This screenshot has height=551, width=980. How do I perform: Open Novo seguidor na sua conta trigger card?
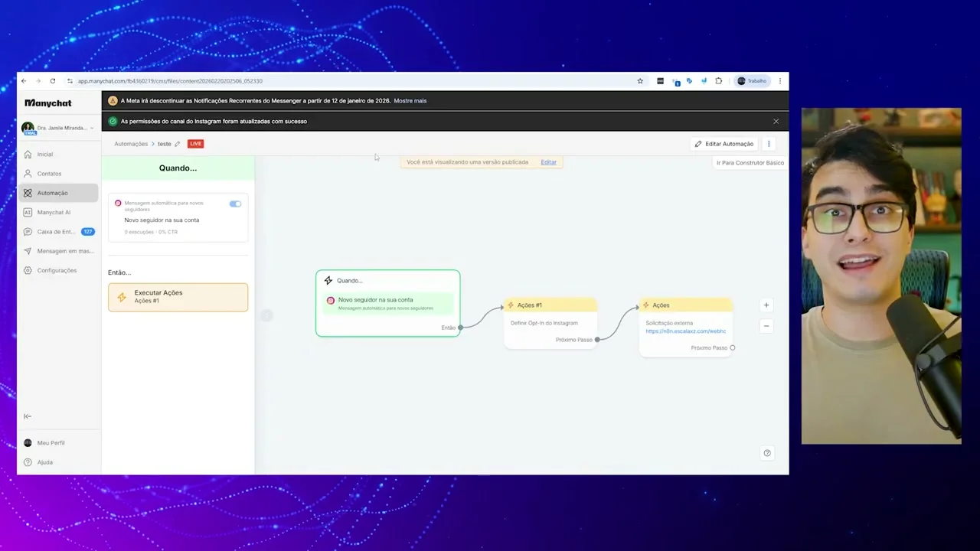pos(178,217)
